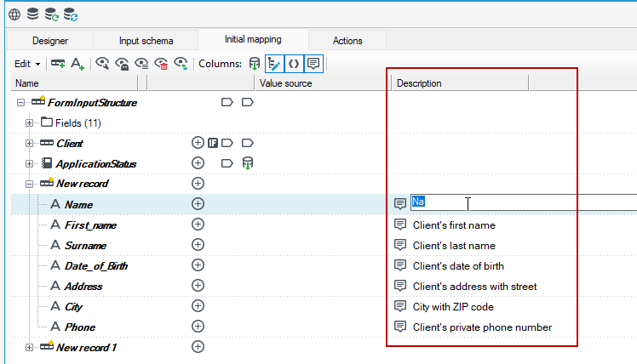Switch to the Designer tab
Viewport: 637px width, 364px height.
50,41
